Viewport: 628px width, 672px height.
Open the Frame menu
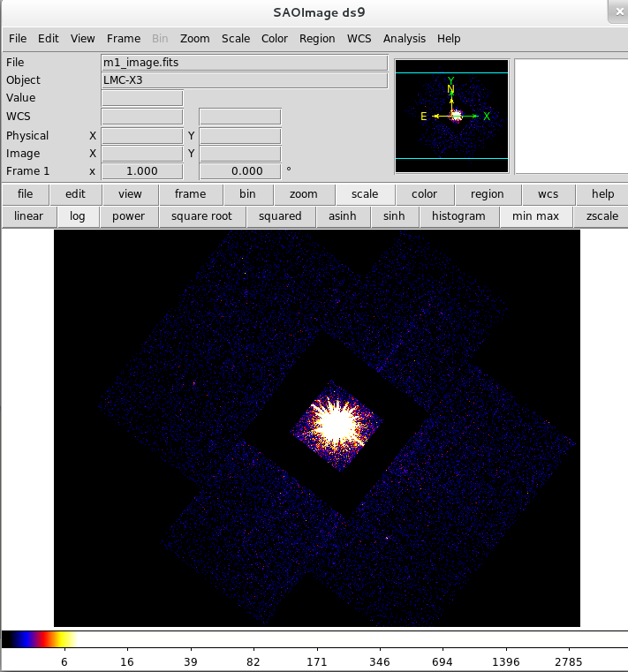point(124,39)
